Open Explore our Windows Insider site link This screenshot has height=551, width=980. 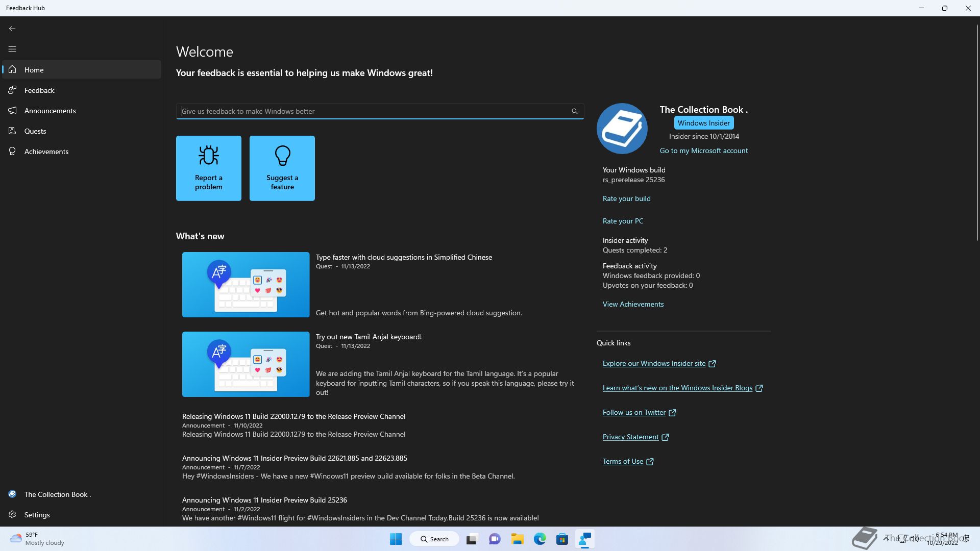[654, 363]
